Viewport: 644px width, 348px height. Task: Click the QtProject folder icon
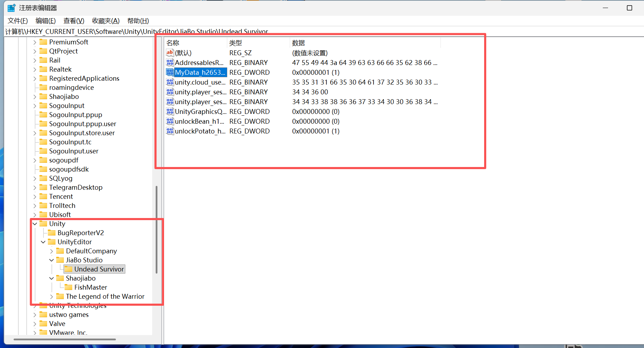pos(43,51)
